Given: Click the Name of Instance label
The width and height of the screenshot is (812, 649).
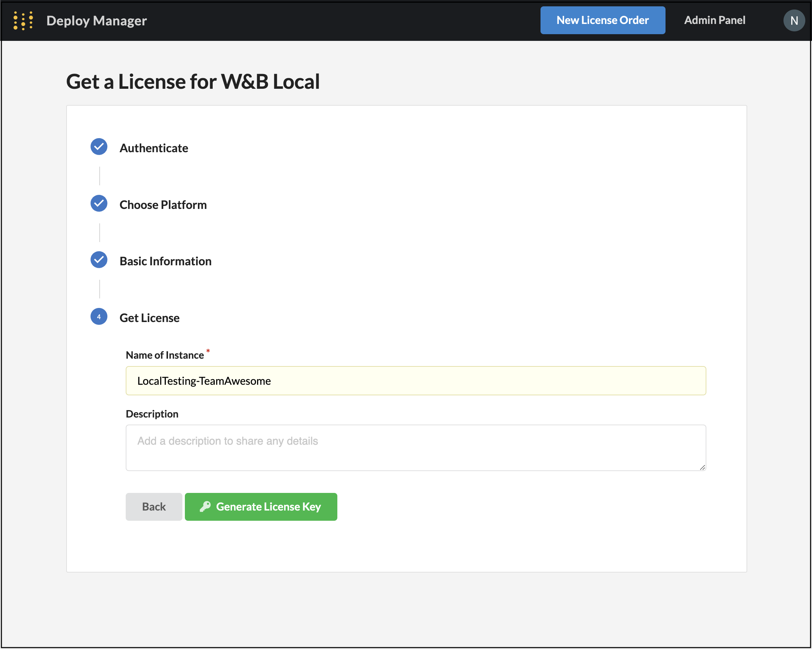Looking at the screenshot, I should click(x=164, y=355).
